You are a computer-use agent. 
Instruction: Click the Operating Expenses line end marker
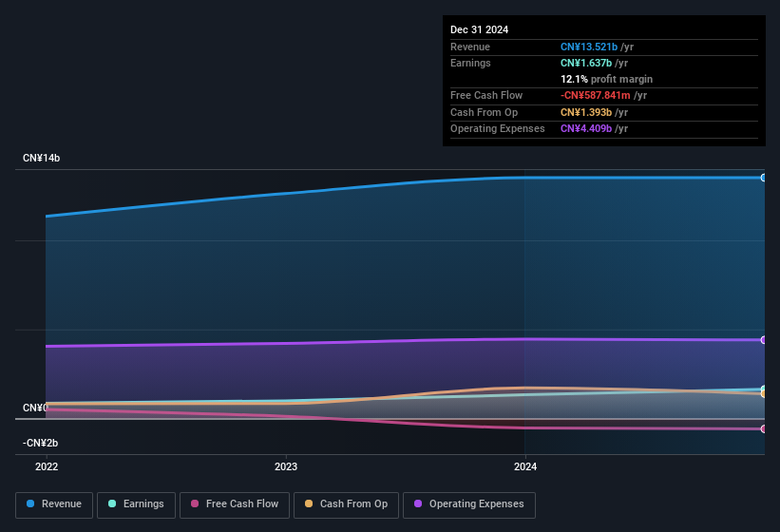tap(764, 340)
